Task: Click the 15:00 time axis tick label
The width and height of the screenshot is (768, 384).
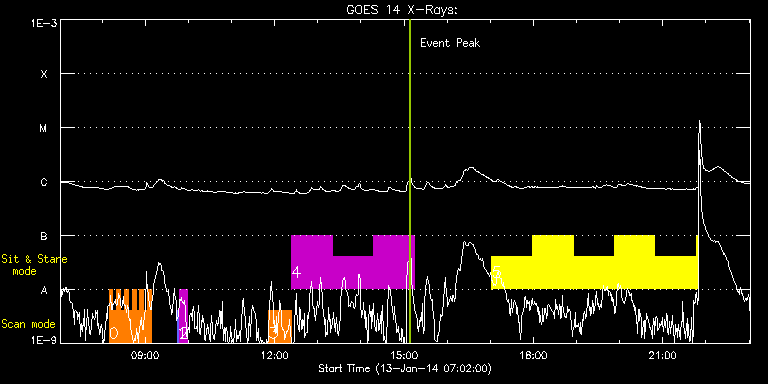Action: [404, 356]
